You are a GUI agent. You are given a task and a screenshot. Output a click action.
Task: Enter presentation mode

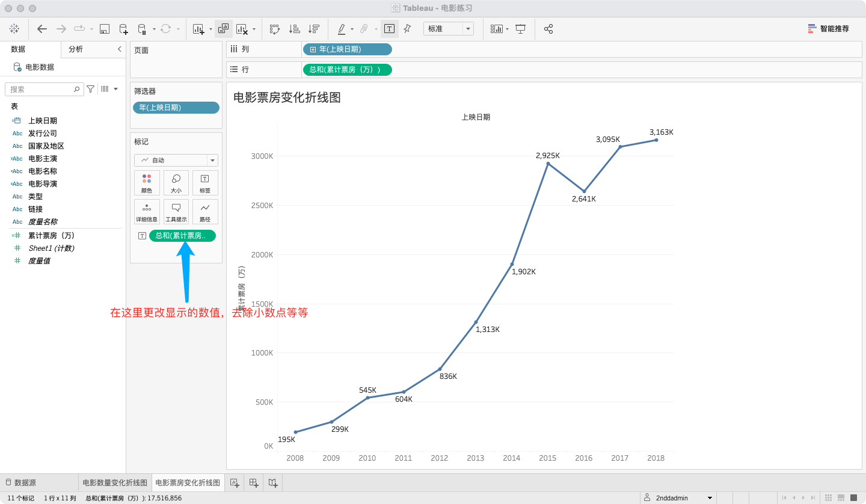tap(521, 28)
